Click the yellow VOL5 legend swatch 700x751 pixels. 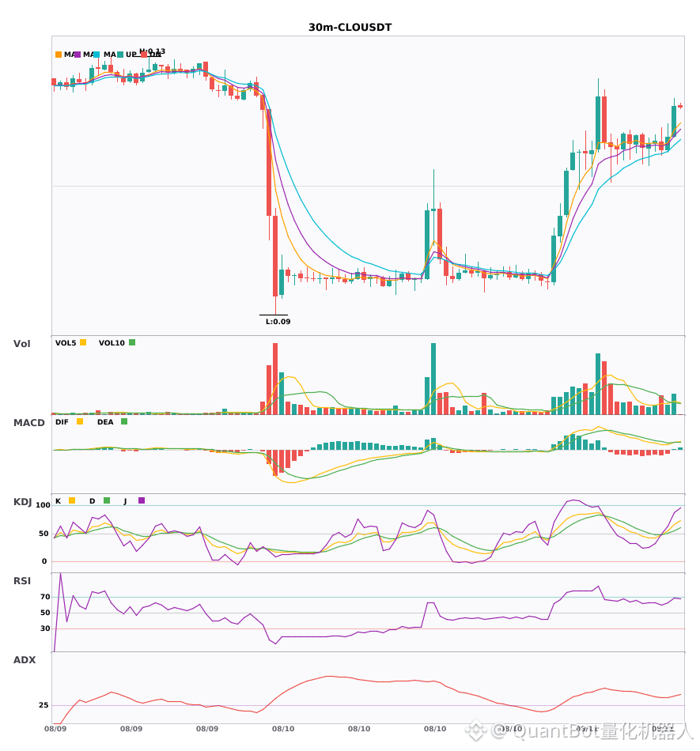83,342
